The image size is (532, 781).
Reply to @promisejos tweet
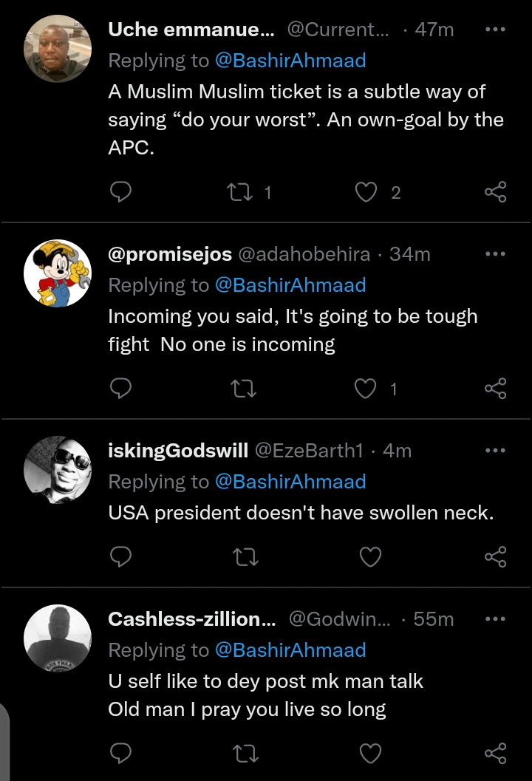coord(120,389)
